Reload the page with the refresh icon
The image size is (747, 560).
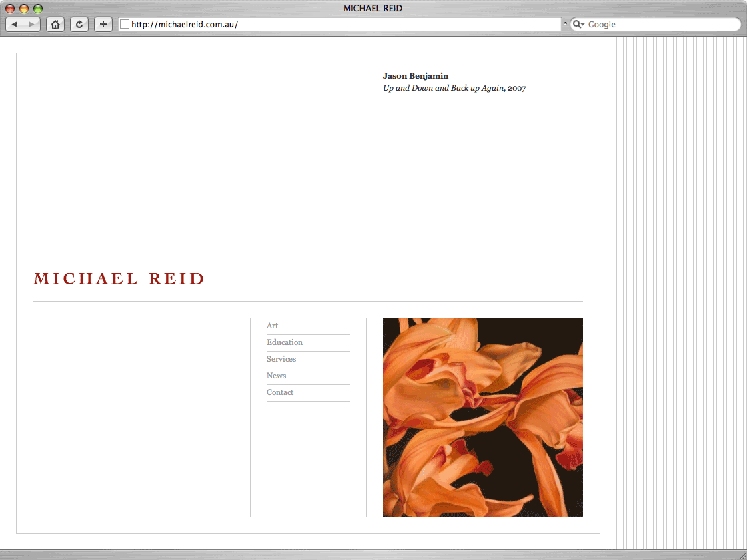click(79, 24)
